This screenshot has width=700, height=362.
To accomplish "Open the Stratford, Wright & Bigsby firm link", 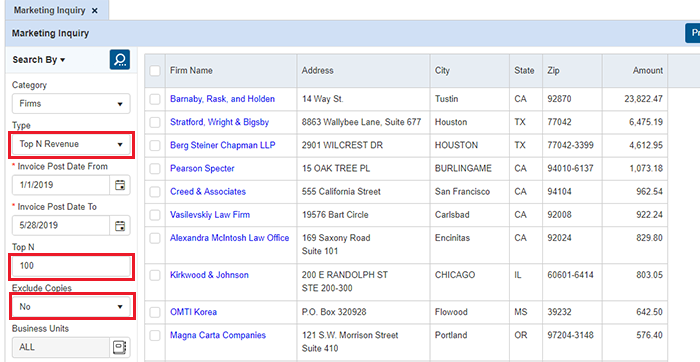I will (x=219, y=122).
